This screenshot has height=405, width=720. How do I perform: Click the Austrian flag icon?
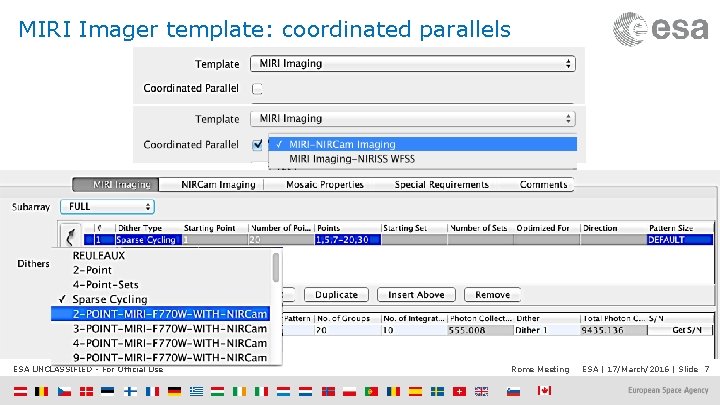coord(20,391)
